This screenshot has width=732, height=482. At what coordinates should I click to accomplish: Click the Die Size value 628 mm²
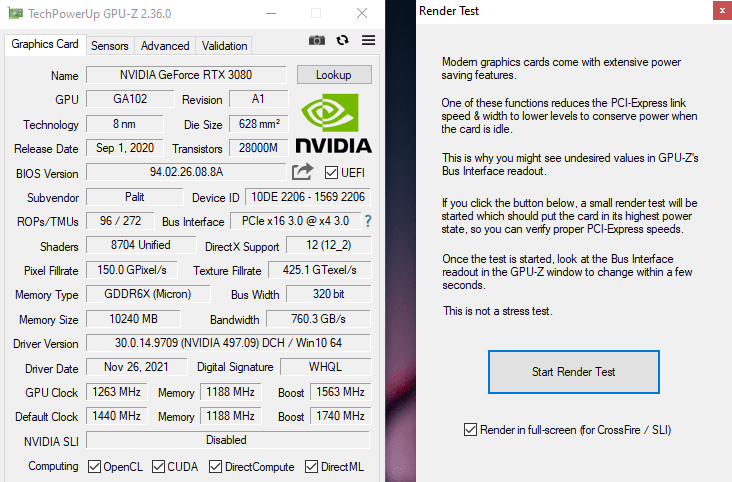259,124
